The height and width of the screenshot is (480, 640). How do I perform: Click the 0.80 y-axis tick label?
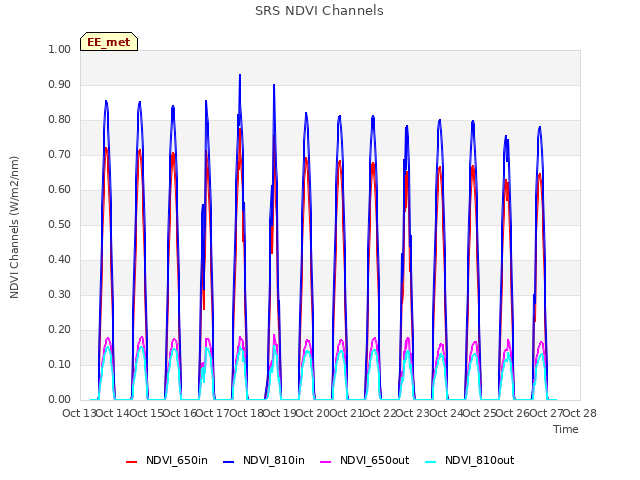pyautogui.click(x=59, y=120)
